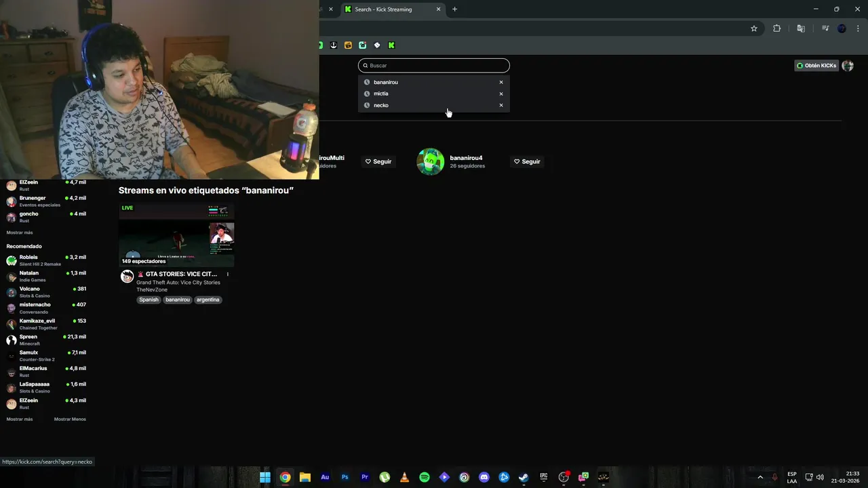Switch to the Search - Kick Streaming tab
This screenshot has height=488, width=868.
tap(393, 9)
